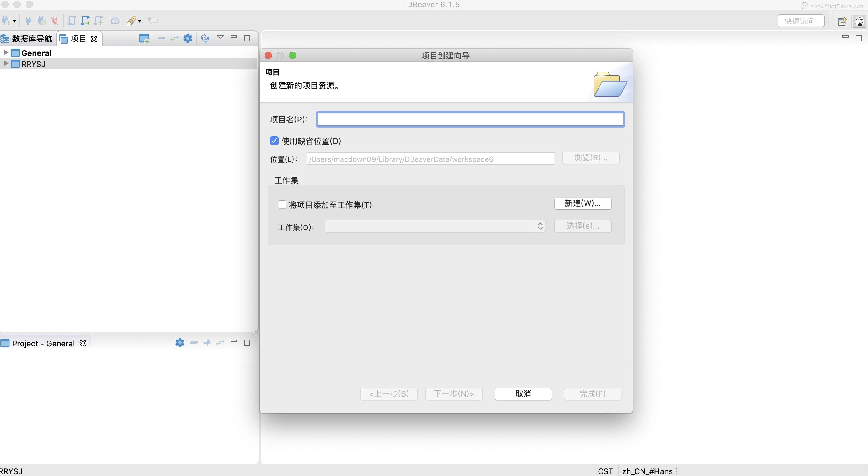Screen dimensions: 868x476
Task: Switch to the 数据库导航 tab
Action: pyautogui.click(x=27, y=38)
